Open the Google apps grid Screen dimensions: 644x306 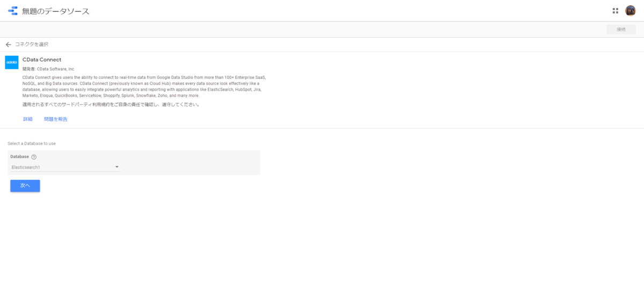pos(616,11)
